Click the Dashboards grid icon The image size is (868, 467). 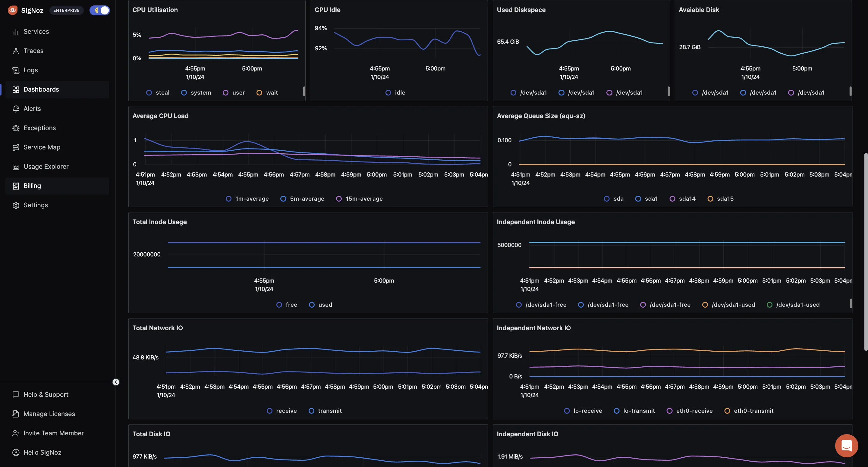coord(15,89)
